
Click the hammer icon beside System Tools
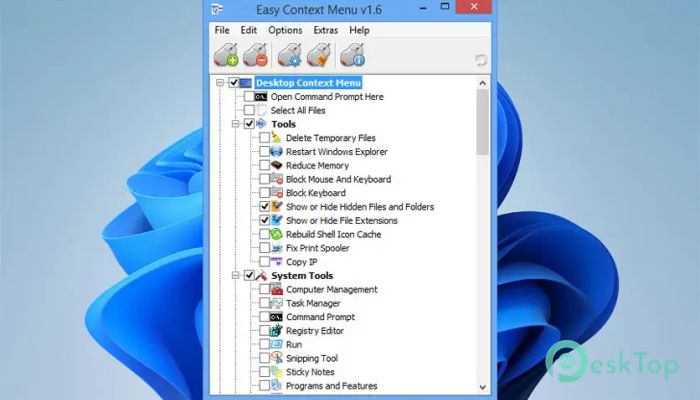(262, 275)
